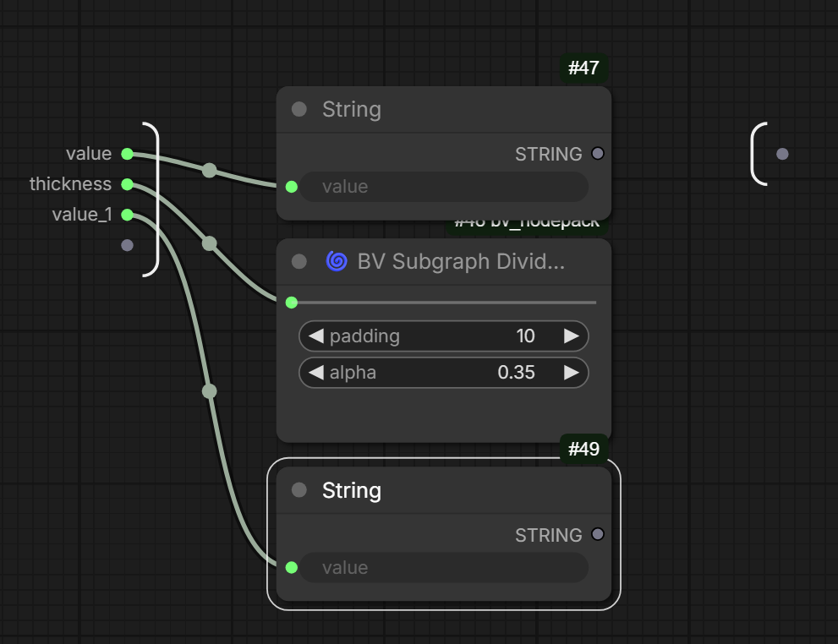Viewport: 838px width, 644px height.
Task: Click the value text field in node #49
Action: (444, 568)
